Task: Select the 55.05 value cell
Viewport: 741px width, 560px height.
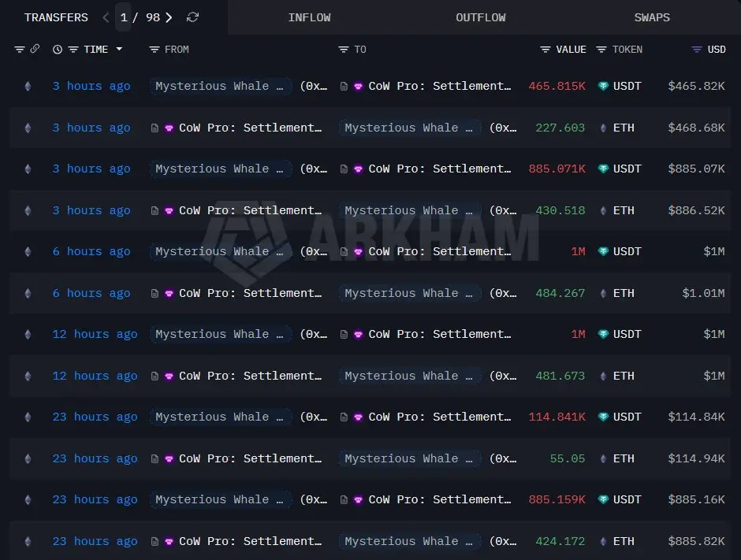Action: pos(567,458)
